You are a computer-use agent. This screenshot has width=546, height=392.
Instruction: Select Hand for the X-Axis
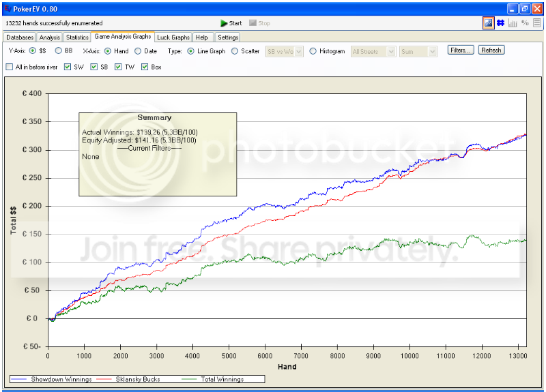(x=108, y=51)
